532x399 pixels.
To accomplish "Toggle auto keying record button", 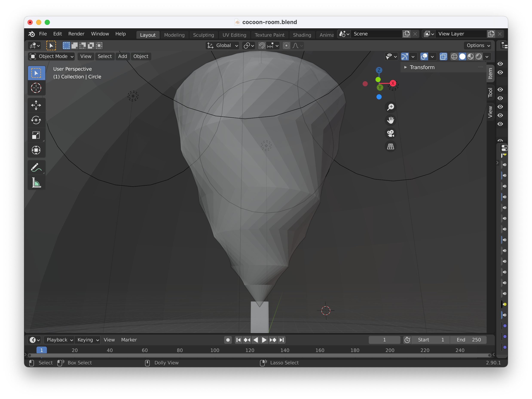I will point(228,340).
